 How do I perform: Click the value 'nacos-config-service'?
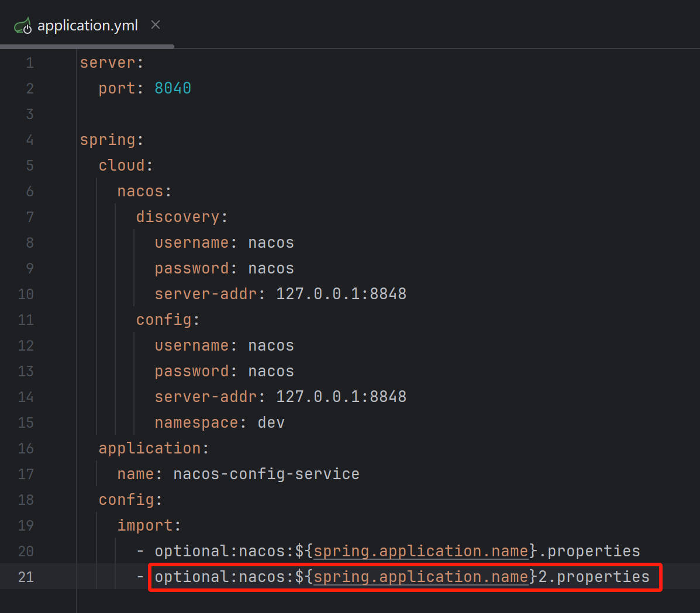click(x=266, y=475)
